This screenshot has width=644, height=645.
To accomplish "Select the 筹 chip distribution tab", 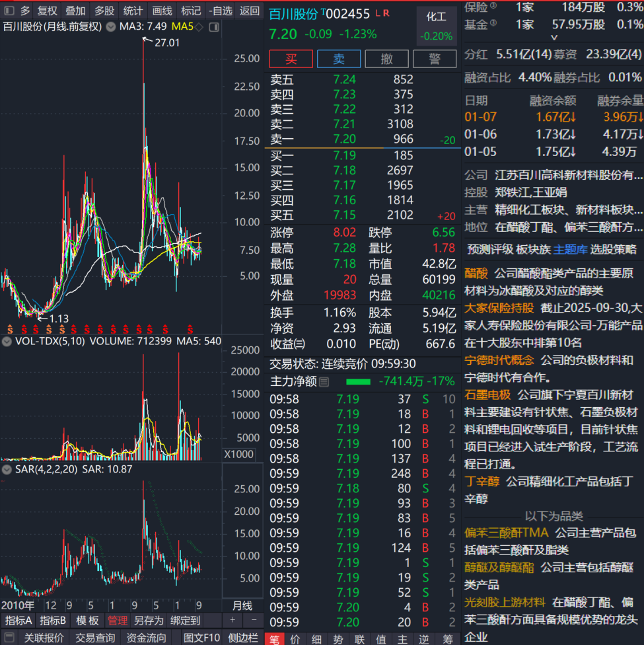I will 447,639.
